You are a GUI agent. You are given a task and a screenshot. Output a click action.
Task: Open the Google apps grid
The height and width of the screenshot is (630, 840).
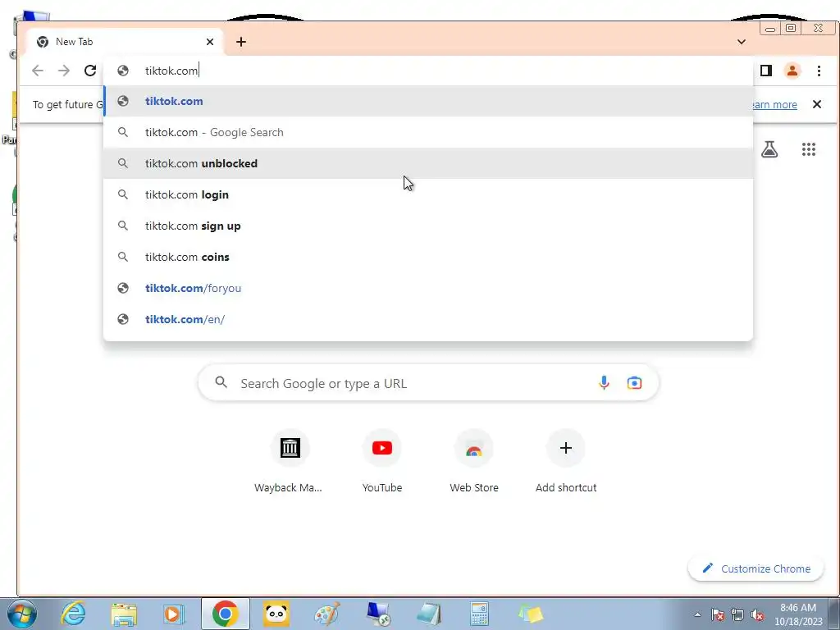[x=808, y=149]
